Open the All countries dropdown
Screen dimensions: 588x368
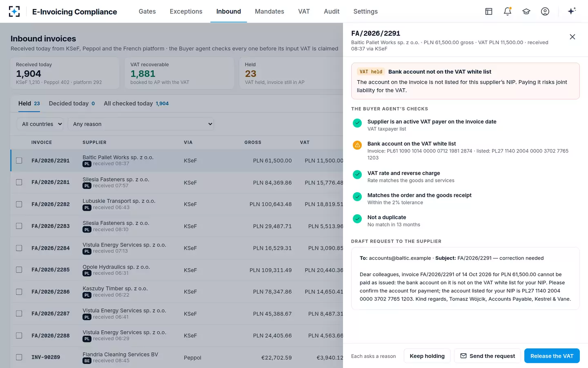pos(40,124)
